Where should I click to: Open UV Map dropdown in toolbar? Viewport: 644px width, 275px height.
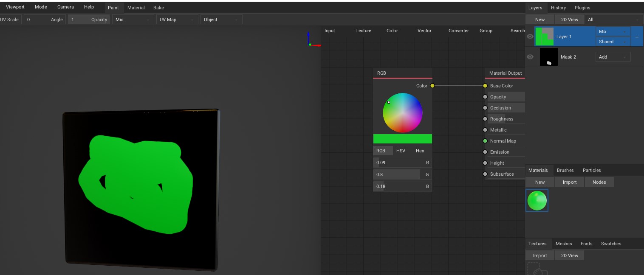coord(177,20)
